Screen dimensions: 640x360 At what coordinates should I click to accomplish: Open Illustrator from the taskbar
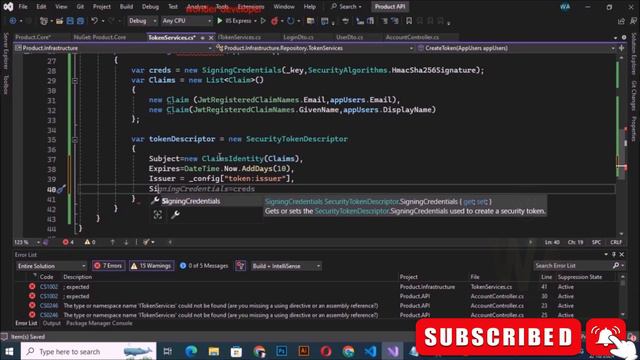[x=304, y=351]
